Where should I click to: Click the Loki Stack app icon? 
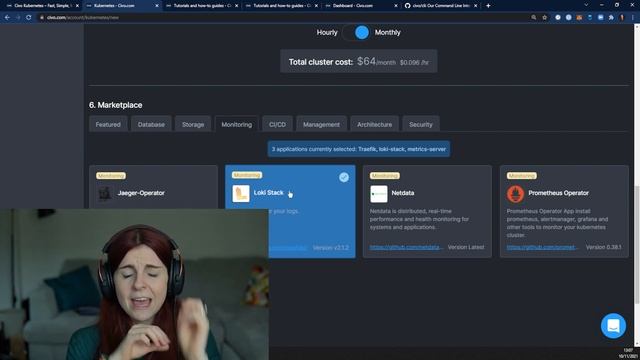(x=241, y=193)
